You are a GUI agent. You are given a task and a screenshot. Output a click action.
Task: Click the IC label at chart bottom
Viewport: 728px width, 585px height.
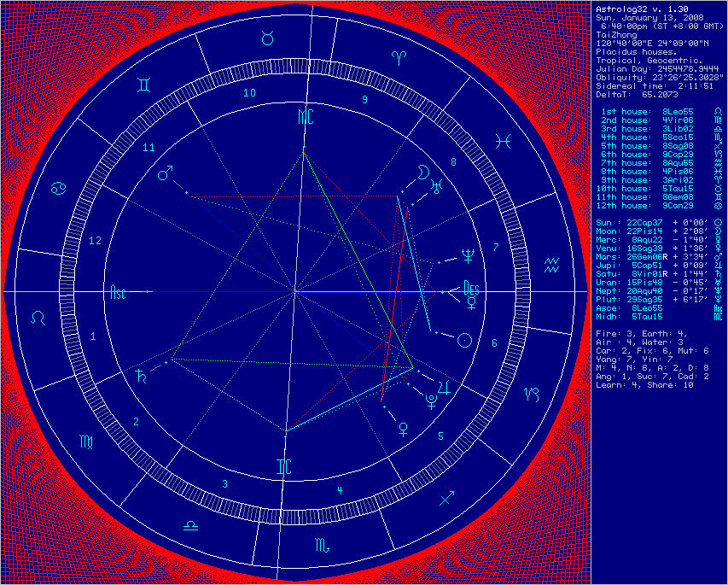point(283,466)
